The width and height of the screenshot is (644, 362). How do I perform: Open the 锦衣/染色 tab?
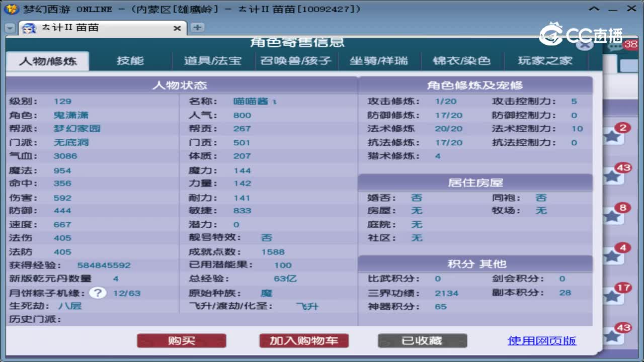pos(461,60)
